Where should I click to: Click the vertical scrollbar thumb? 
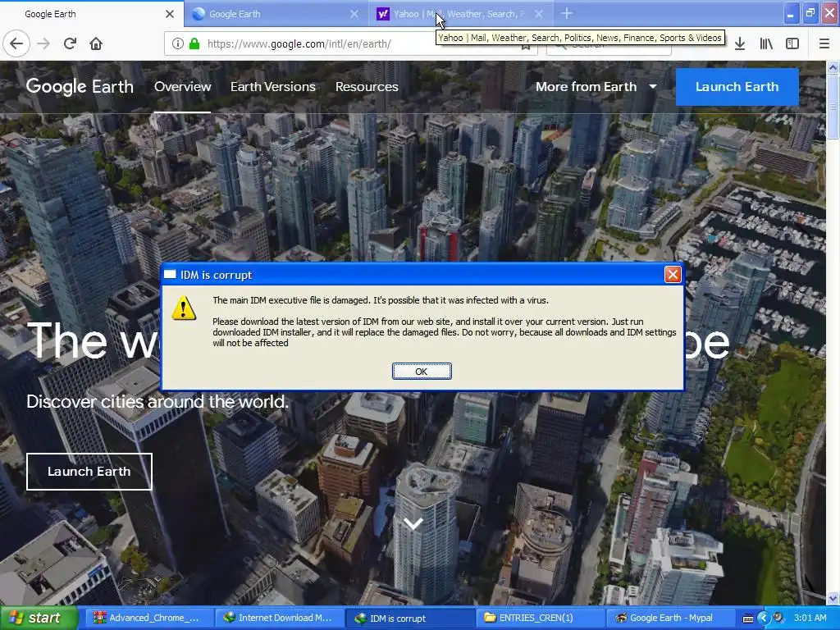tap(833, 107)
